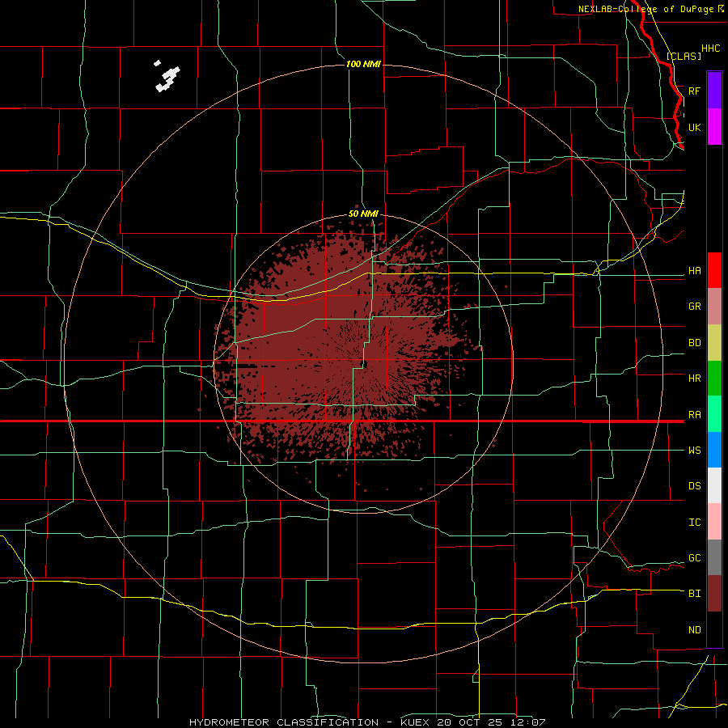
Task: Click the 100 NMI range ring label
Action: [363, 64]
